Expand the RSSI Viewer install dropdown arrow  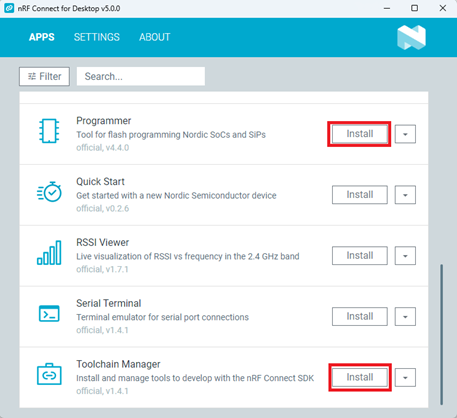pyautogui.click(x=405, y=256)
